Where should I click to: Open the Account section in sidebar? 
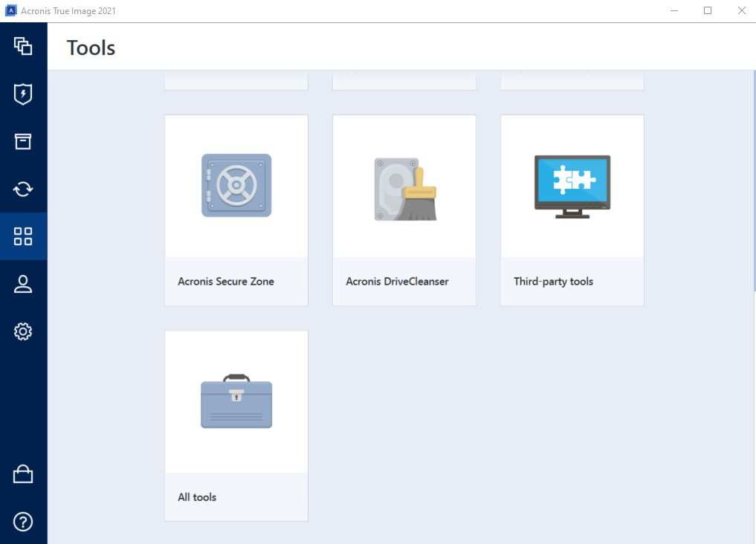23,284
